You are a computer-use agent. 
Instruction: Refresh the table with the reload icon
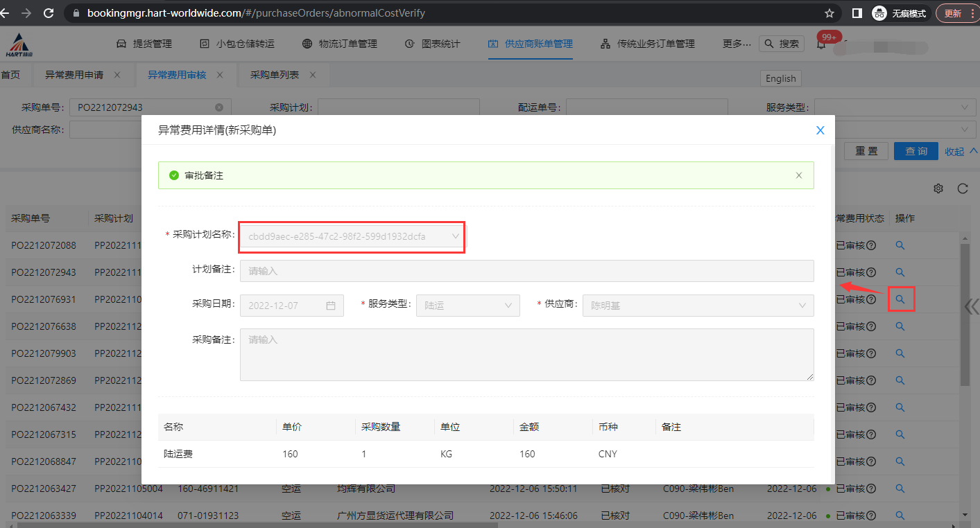pos(962,188)
